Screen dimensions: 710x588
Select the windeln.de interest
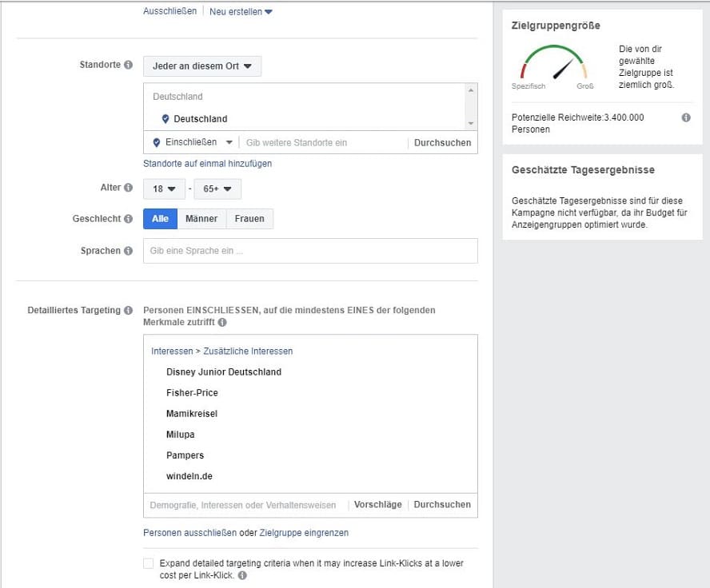[189, 476]
